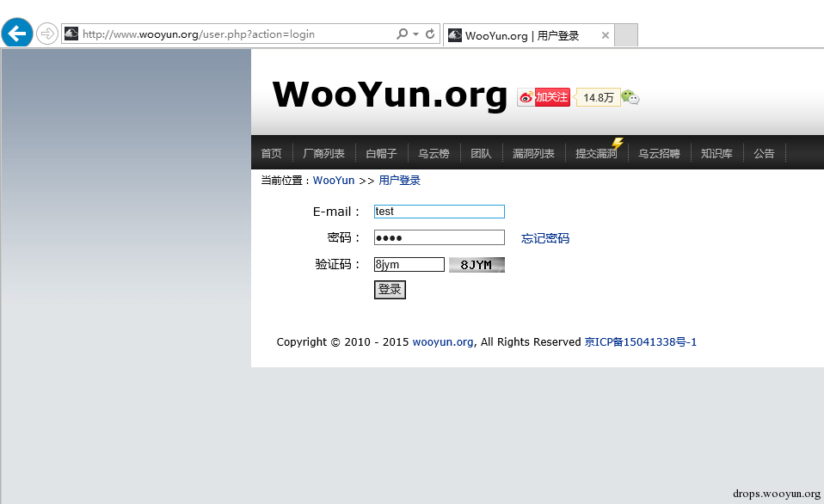Select the WooYun.org 用户登录 tab
Screen dimensions: 824x504
[x=529, y=35]
